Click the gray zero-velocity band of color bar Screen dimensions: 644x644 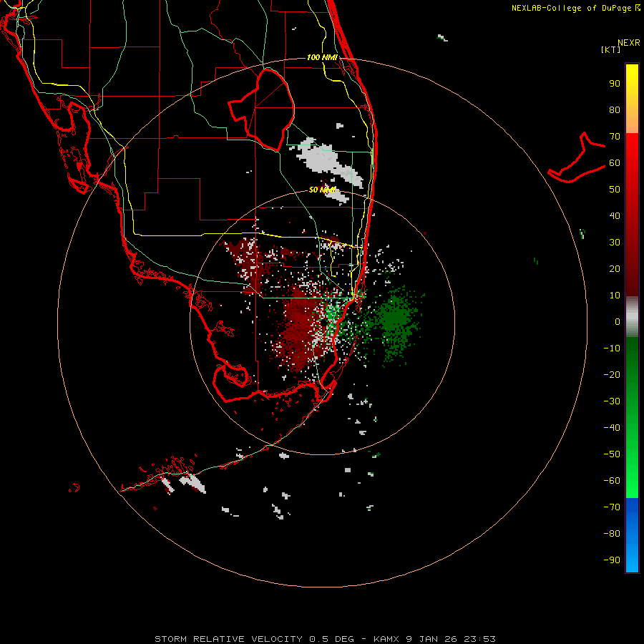pyautogui.click(x=632, y=317)
